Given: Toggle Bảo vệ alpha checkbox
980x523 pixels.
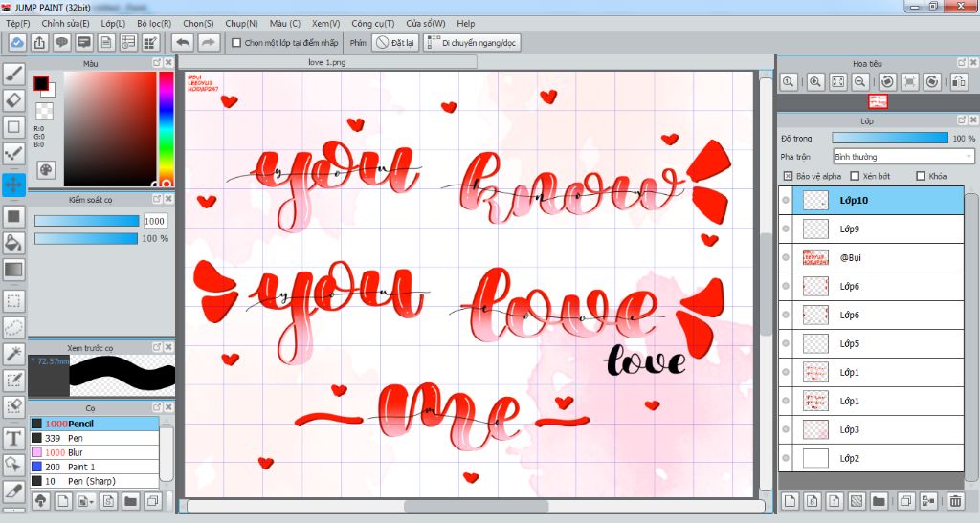Looking at the screenshot, I should 788,176.
